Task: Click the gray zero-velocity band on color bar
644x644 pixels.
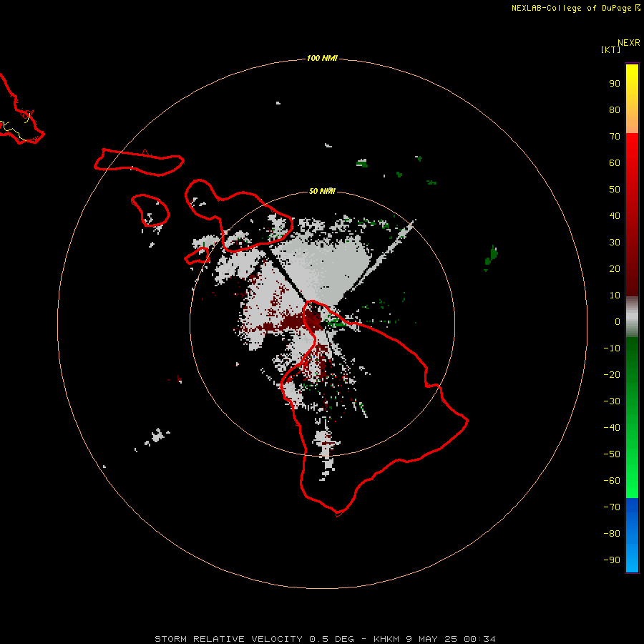Action: 632,317
